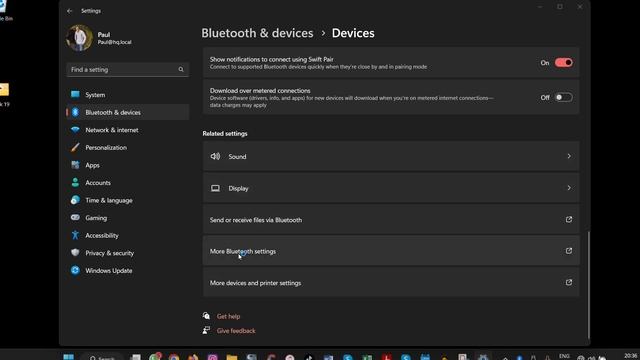This screenshot has width=640, height=360.
Task: Click the Accessibility figure icon
Action: [x=75, y=235]
